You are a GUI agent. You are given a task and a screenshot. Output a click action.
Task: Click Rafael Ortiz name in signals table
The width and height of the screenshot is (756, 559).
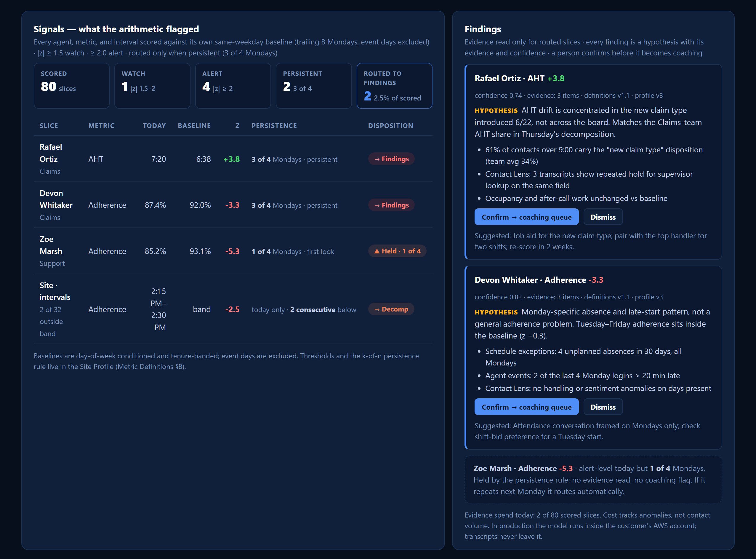pos(51,153)
